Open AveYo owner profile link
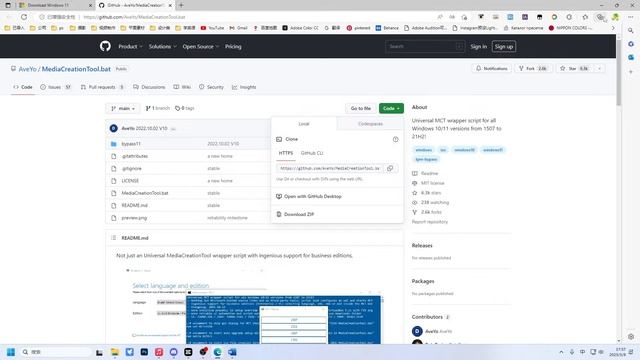This screenshot has height=360, width=640. pos(27,69)
